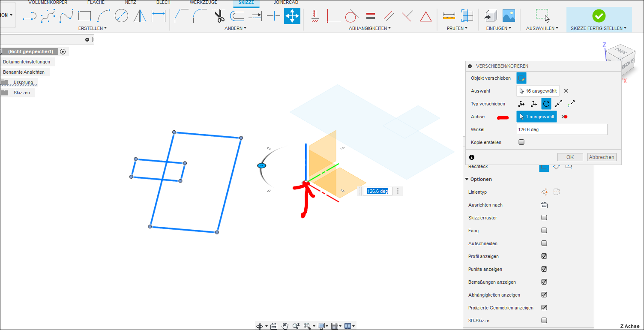Disable Profil anzeigen option
The height and width of the screenshot is (330, 644).
pyautogui.click(x=544, y=256)
